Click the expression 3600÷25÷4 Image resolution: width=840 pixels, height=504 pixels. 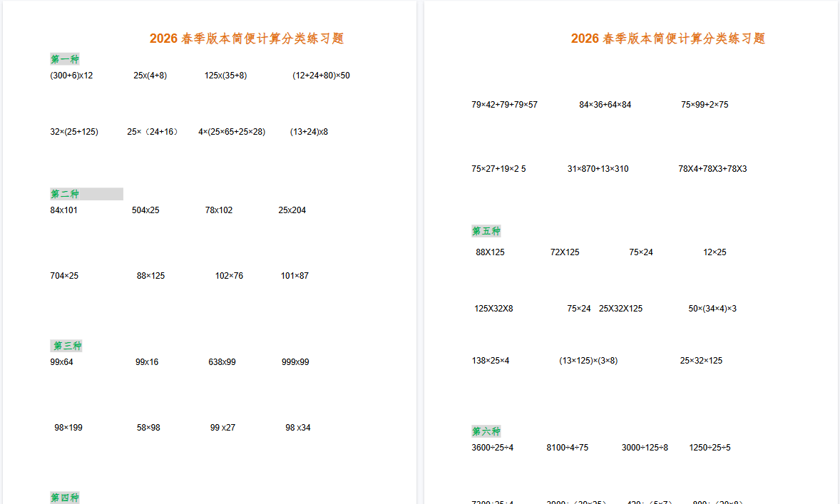coord(493,447)
